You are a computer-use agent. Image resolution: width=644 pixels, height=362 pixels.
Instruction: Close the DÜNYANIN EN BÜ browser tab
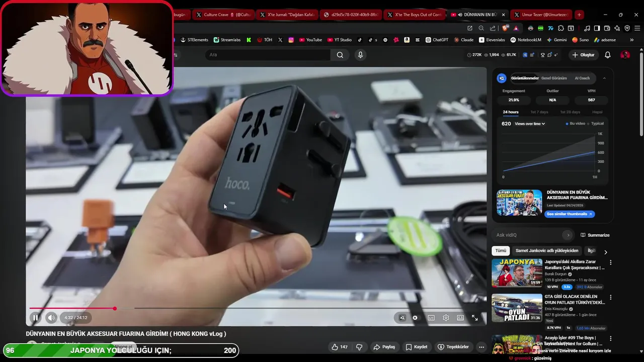pyautogui.click(x=504, y=15)
